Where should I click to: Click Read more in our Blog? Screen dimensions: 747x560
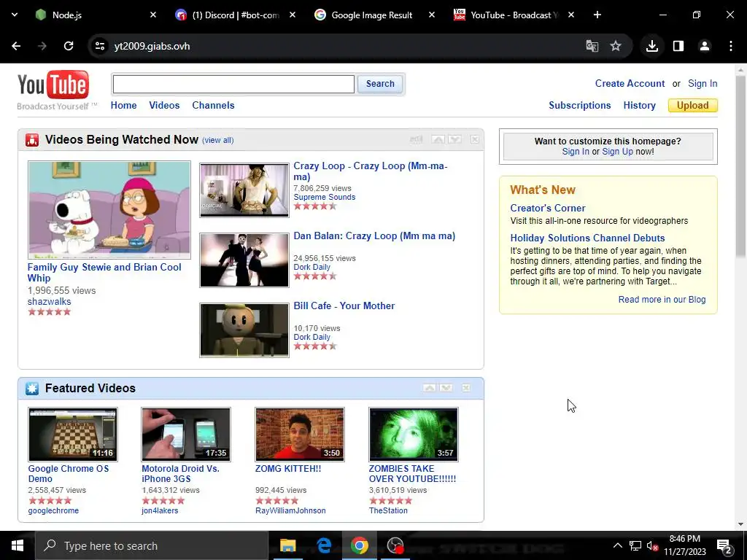(662, 300)
